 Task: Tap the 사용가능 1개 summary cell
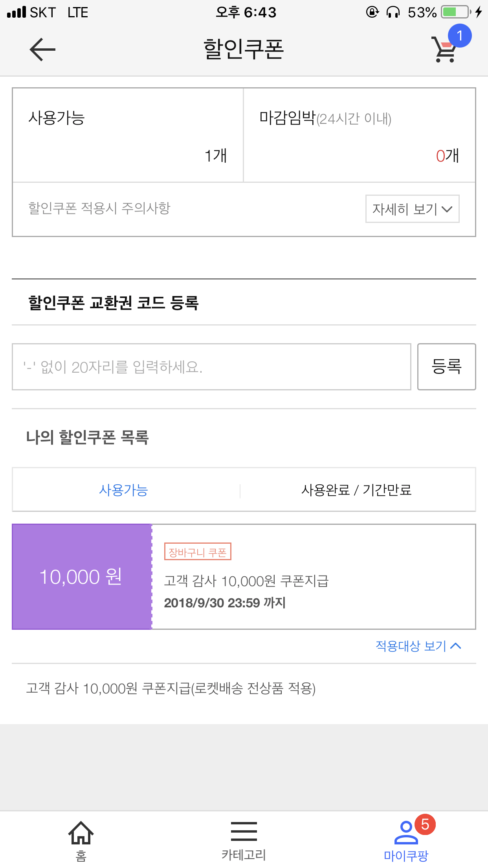pyautogui.click(x=128, y=135)
